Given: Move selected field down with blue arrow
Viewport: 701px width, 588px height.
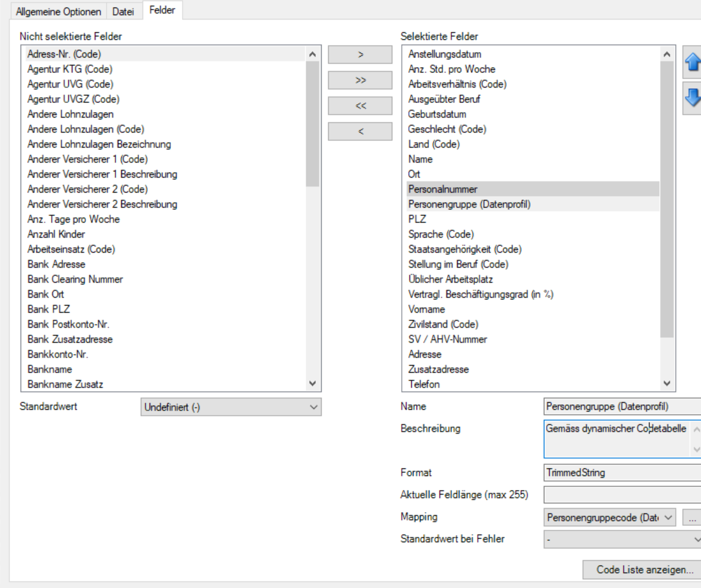Looking at the screenshot, I should point(692,97).
